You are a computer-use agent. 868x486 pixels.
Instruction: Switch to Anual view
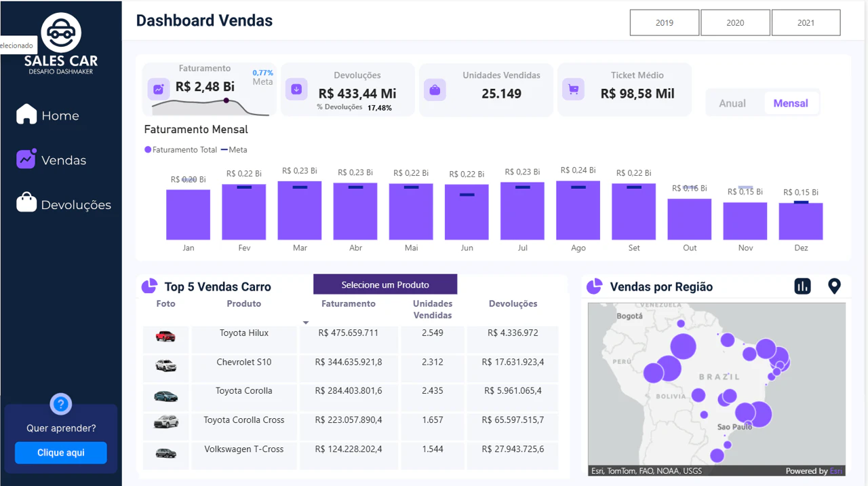[x=732, y=103]
